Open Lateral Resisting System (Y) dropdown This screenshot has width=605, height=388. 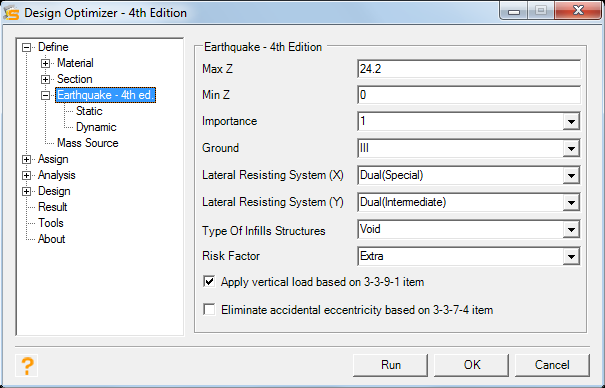coord(571,202)
